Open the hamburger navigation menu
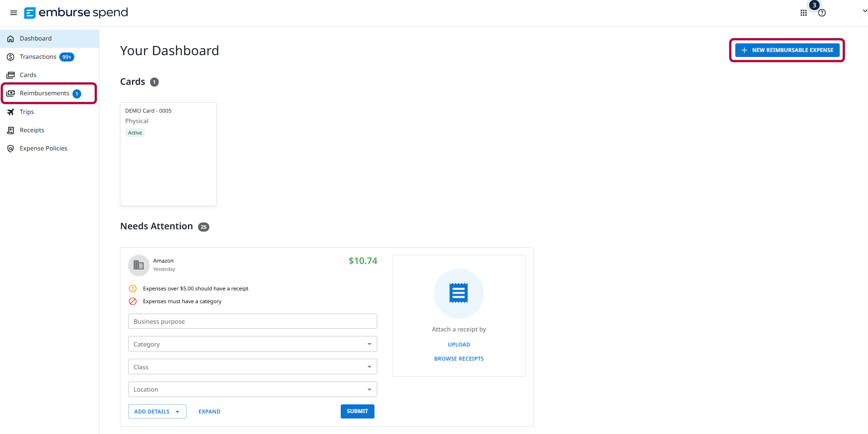 (14, 13)
